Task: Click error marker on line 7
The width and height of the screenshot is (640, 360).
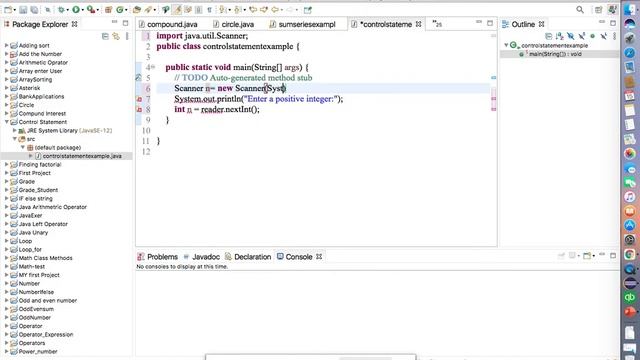Action: 139,99
